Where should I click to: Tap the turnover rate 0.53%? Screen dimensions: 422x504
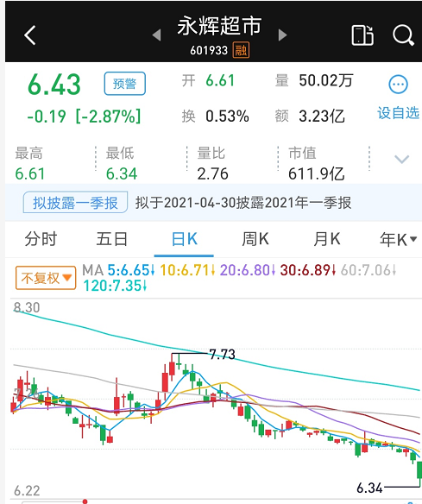(x=227, y=116)
